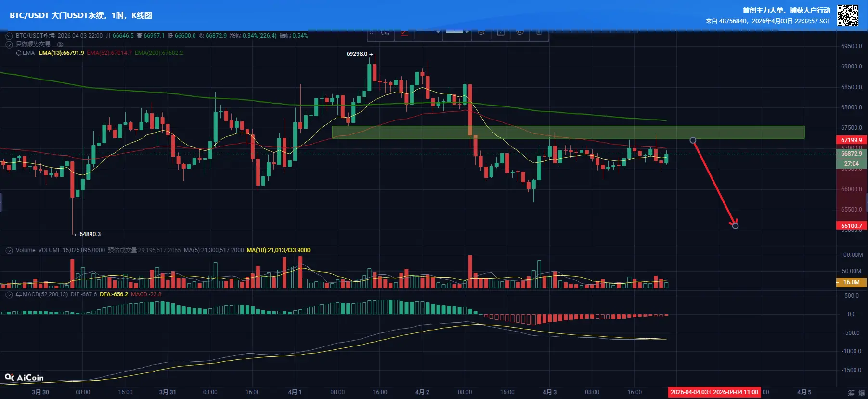Viewport: 868px width, 399px height.
Task: Click the 67199.9 red price tag
Action: pyautogui.click(x=852, y=140)
